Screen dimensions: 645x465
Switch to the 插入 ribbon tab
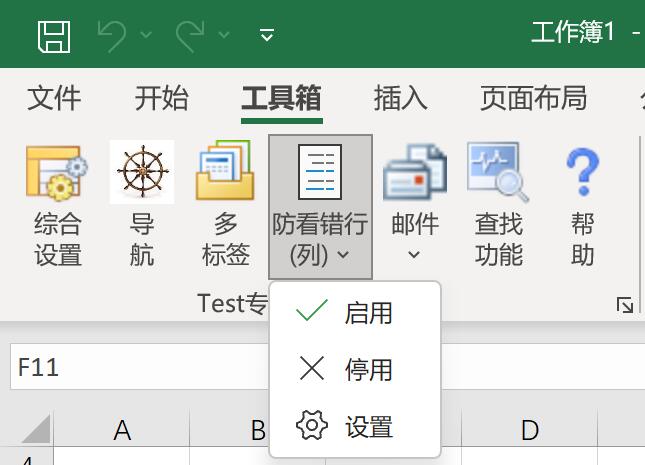click(400, 98)
